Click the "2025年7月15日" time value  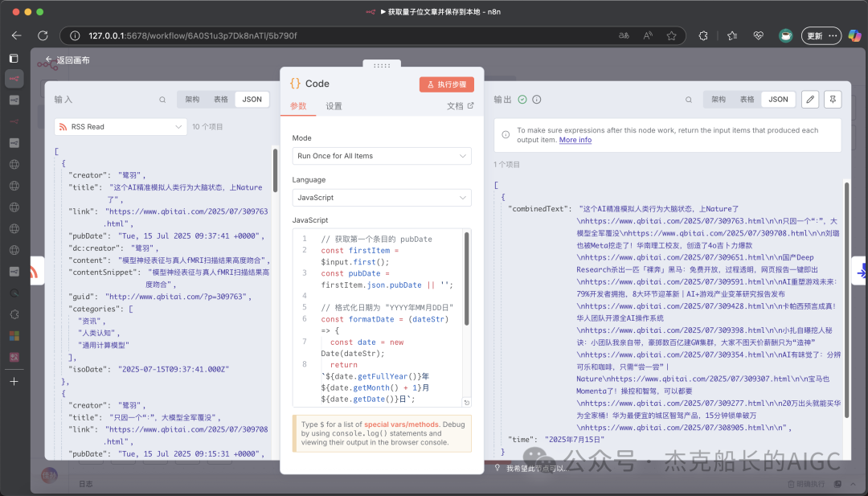tap(575, 439)
